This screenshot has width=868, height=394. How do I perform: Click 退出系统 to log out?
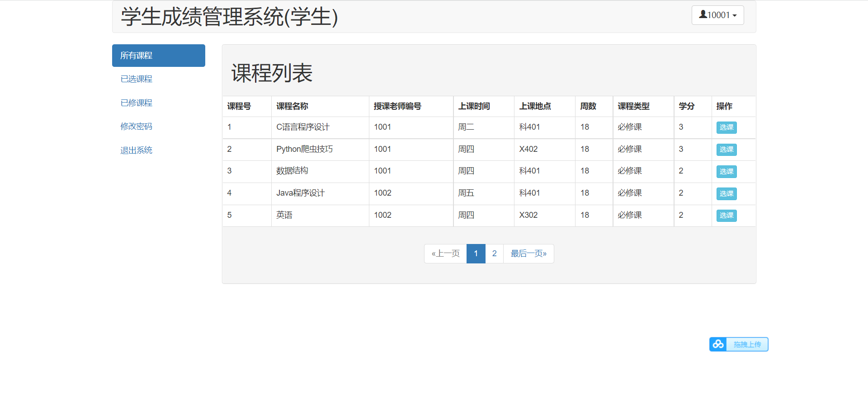(x=136, y=150)
